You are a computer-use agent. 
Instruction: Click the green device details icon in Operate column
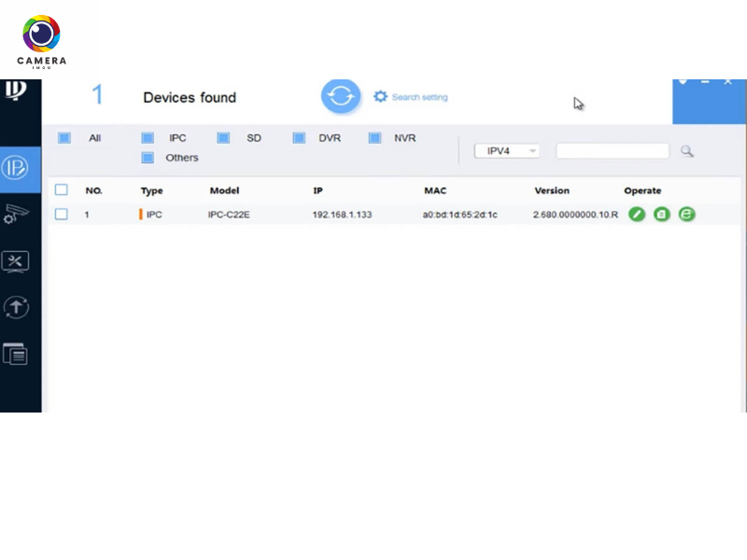pyautogui.click(x=662, y=215)
